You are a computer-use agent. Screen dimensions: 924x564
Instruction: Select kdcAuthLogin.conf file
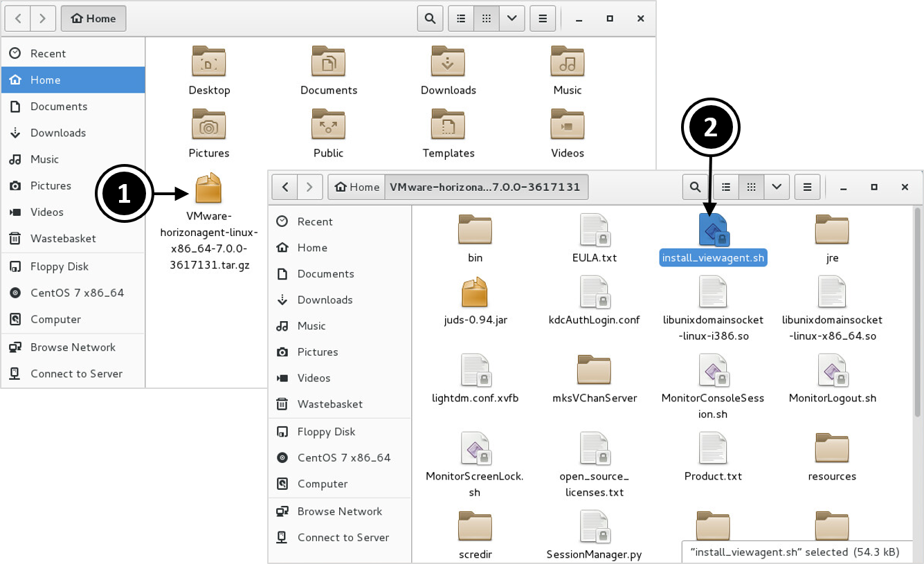point(594,292)
